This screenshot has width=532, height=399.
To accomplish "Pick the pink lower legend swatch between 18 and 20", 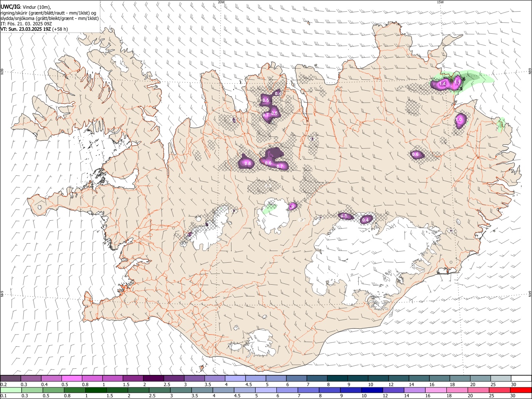I will coord(457,390).
